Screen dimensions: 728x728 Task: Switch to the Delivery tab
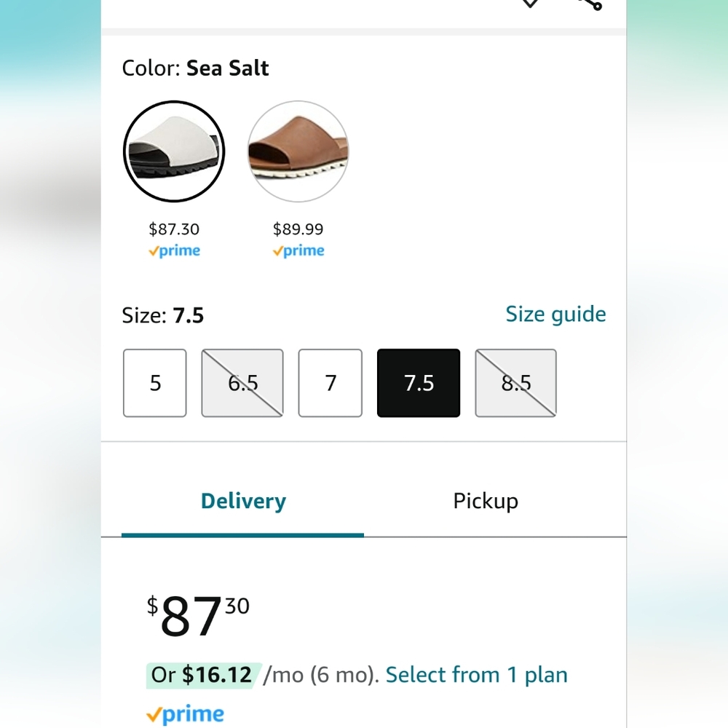click(x=243, y=501)
